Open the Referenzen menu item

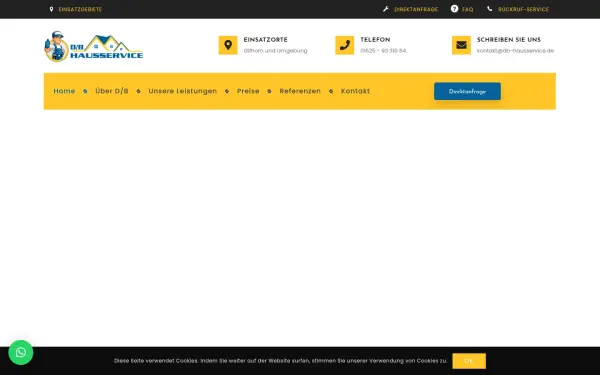click(300, 91)
